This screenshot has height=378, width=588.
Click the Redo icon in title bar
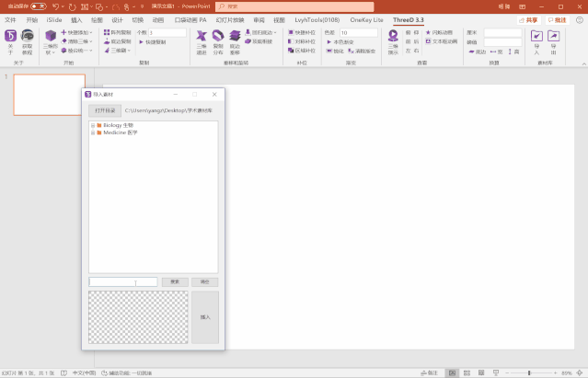pos(73,6)
